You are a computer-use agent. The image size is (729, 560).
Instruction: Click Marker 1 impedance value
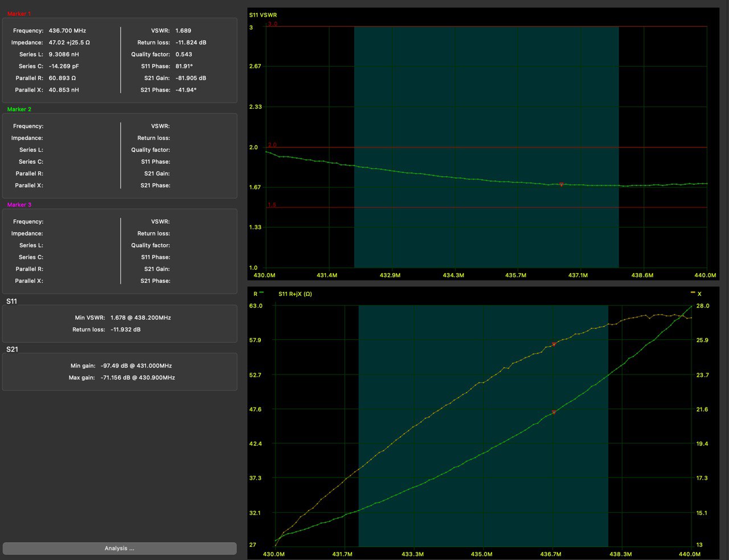[69, 43]
